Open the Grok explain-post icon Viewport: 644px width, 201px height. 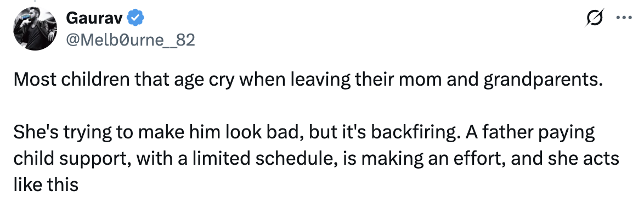point(595,18)
